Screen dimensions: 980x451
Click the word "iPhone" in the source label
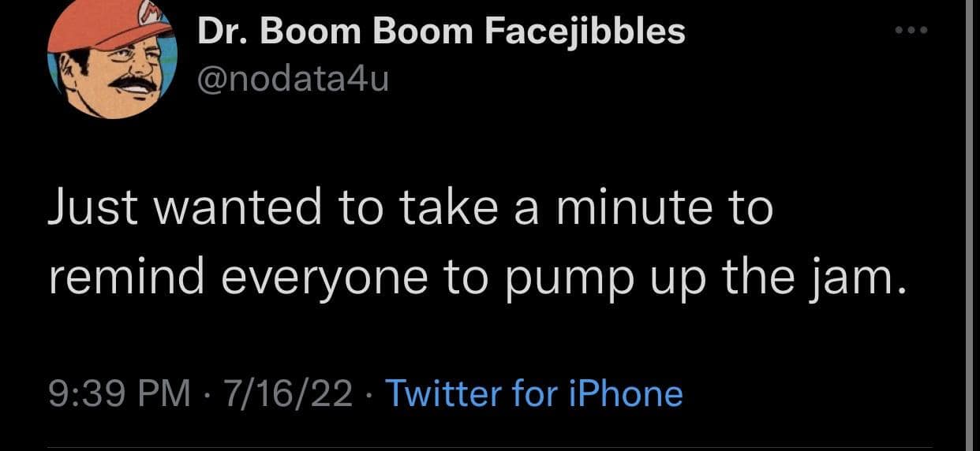627,393
